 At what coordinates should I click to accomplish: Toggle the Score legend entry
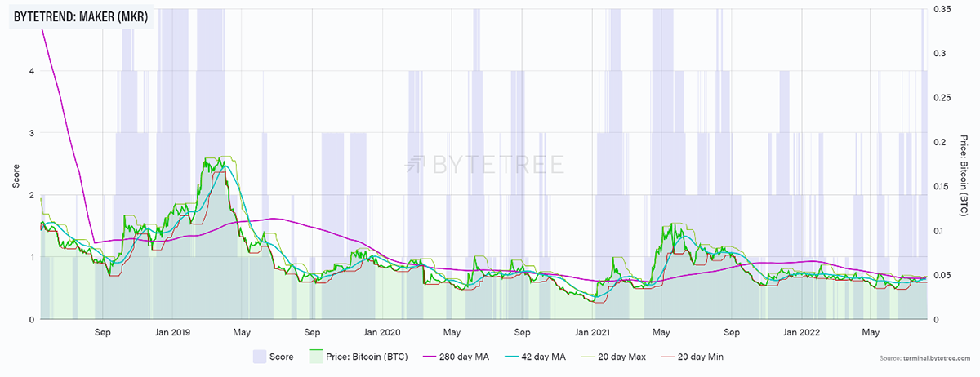coord(273,357)
